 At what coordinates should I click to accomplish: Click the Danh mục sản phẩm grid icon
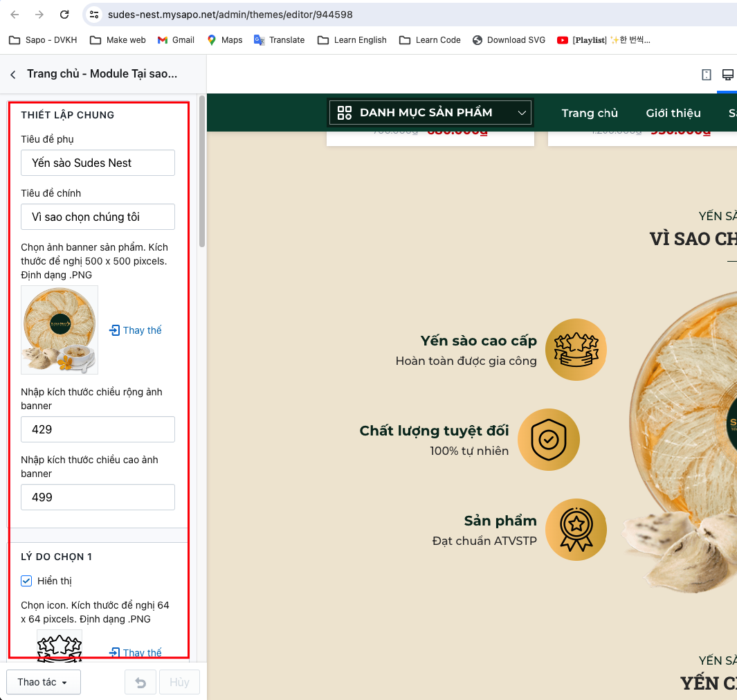click(345, 112)
